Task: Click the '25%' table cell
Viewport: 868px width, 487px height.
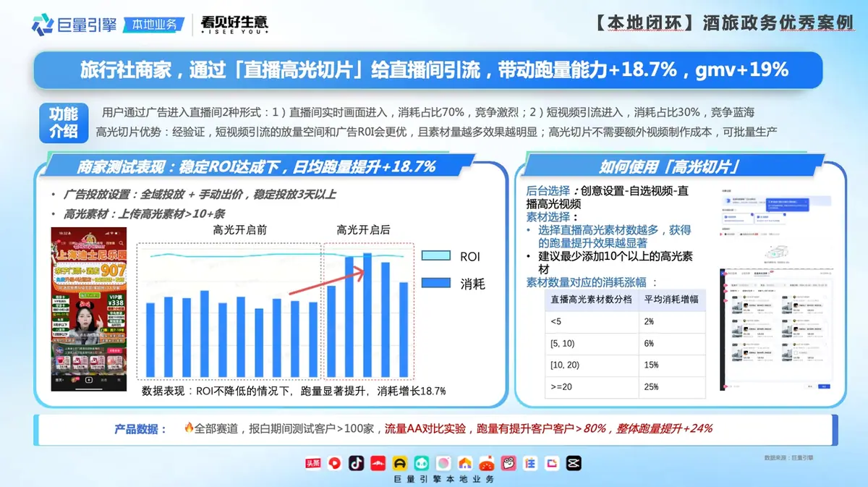Action: [x=671, y=387]
